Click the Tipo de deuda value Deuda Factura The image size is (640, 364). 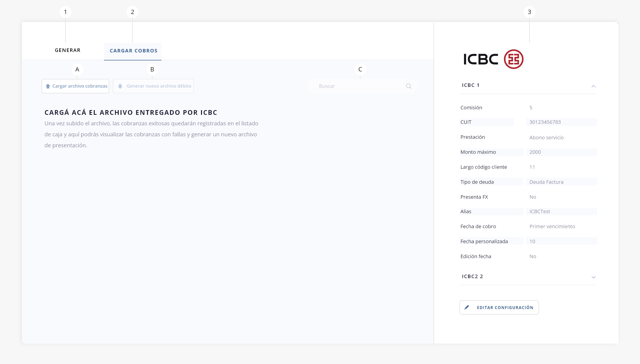546,182
